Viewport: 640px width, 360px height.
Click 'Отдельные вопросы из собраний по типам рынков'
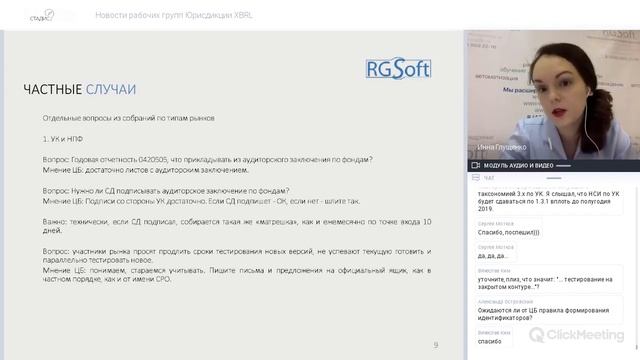tap(129, 118)
